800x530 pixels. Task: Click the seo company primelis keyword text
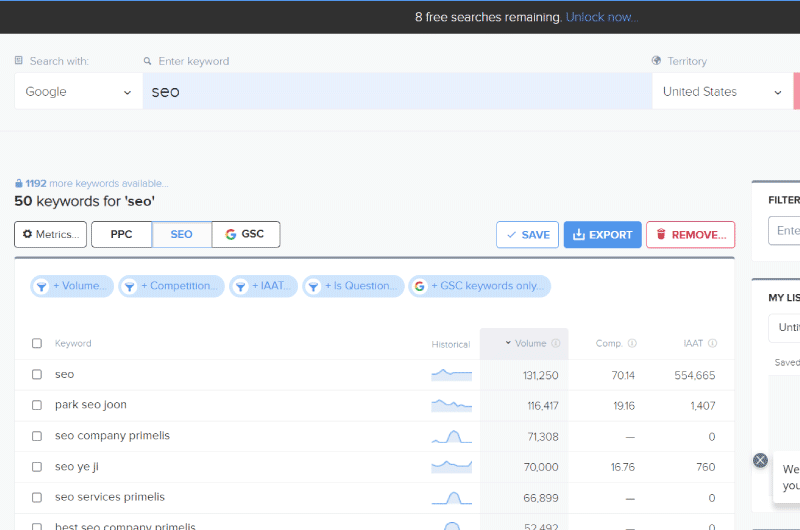pyautogui.click(x=112, y=436)
